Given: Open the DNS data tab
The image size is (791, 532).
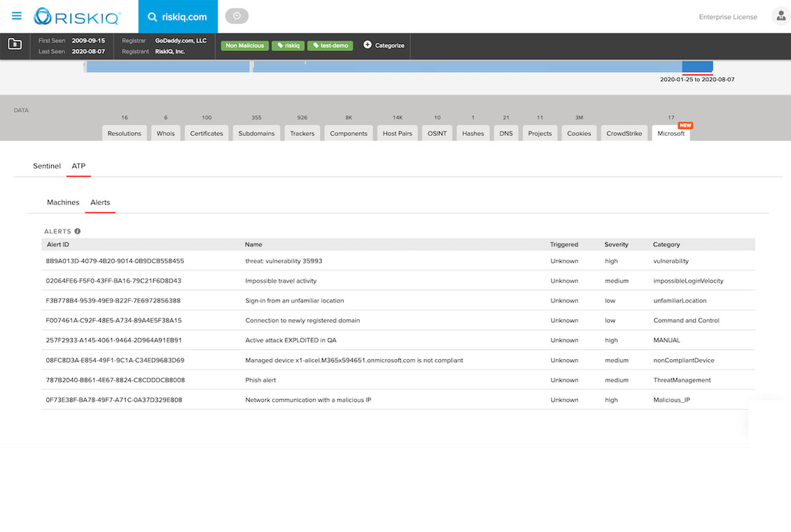Looking at the screenshot, I should [506, 133].
